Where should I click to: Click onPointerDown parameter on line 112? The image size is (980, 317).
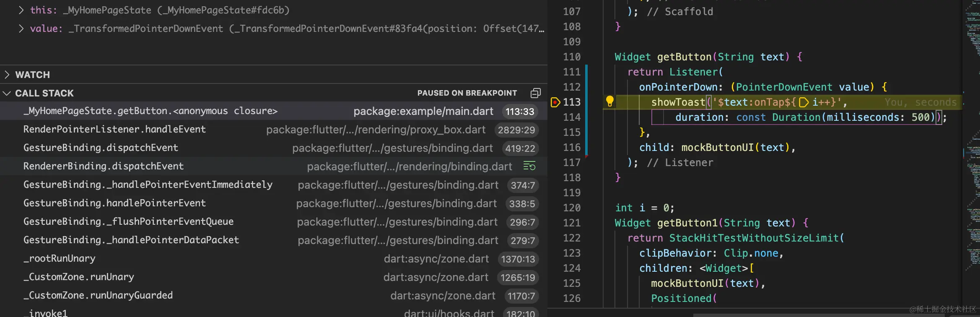[678, 87]
